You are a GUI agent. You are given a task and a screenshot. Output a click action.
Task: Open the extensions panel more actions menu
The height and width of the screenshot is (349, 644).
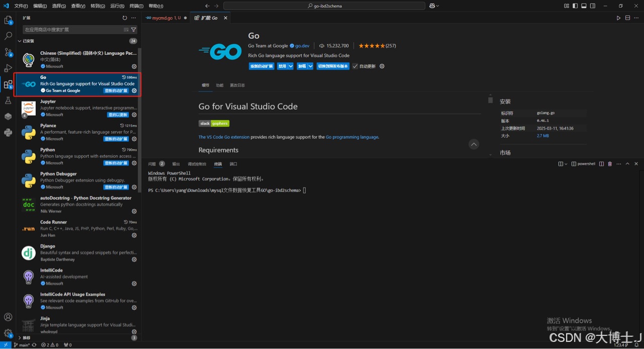tap(133, 18)
